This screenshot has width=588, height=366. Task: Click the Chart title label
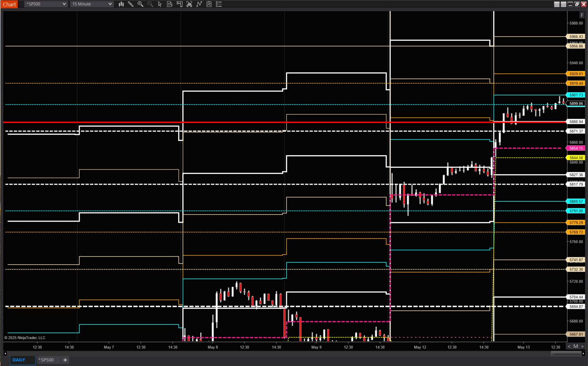[x=9, y=4]
